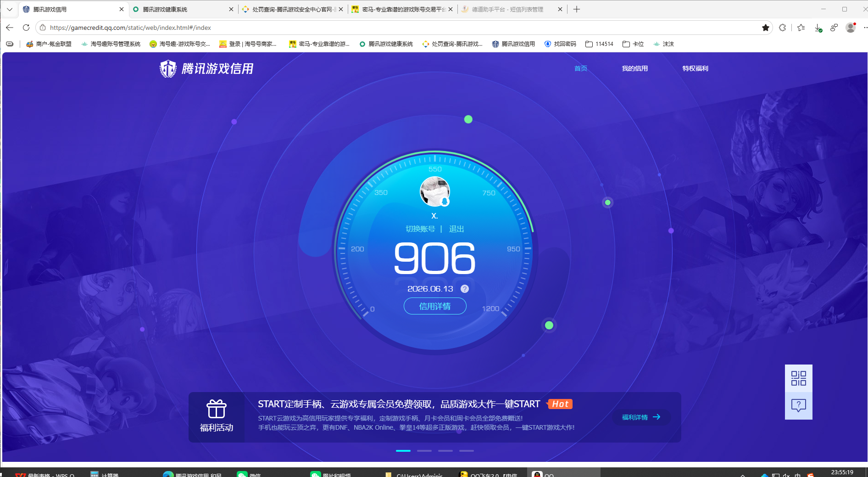Click the leftmost icon on the bookmarks bar

[10, 44]
